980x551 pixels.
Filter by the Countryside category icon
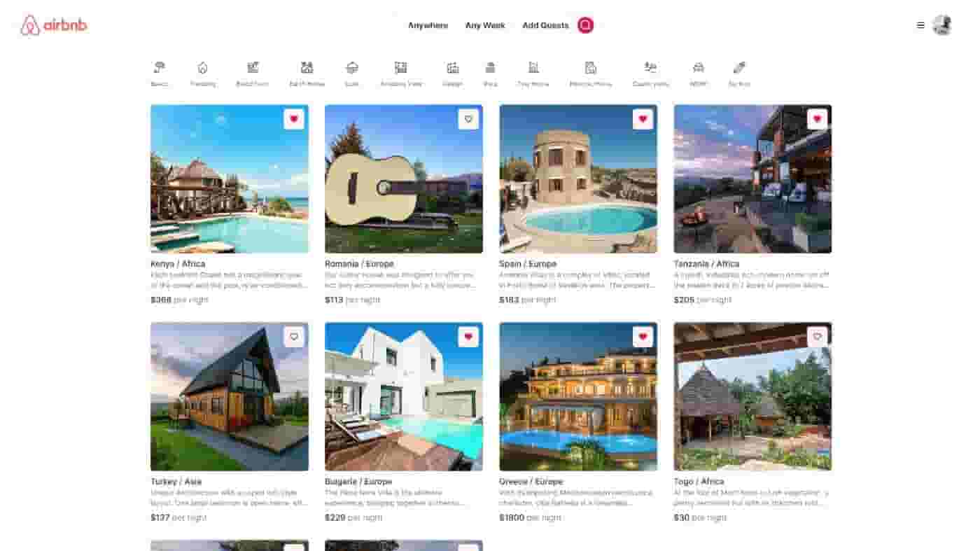tap(650, 68)
